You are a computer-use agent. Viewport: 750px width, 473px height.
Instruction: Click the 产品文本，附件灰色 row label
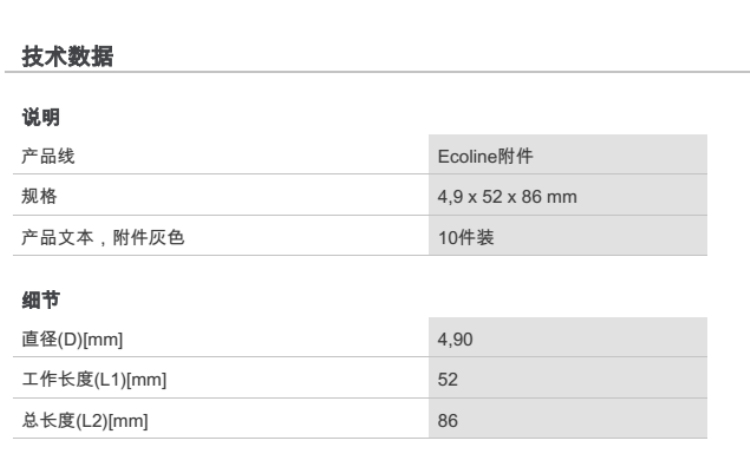(x=103, y=237)
